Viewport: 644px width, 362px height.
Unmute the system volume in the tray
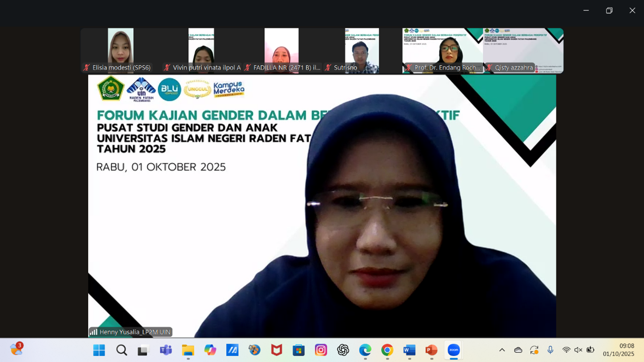click(x=578, y=349)
